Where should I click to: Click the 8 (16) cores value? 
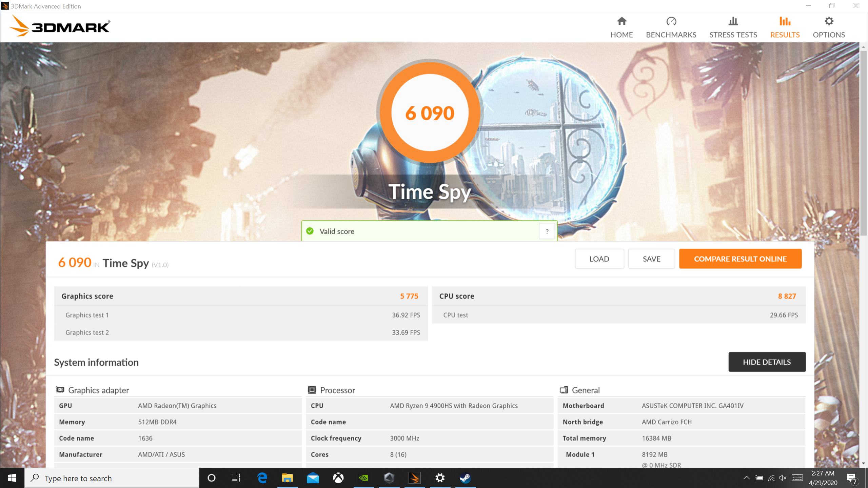pyautogui.click(x=398, y=454)
